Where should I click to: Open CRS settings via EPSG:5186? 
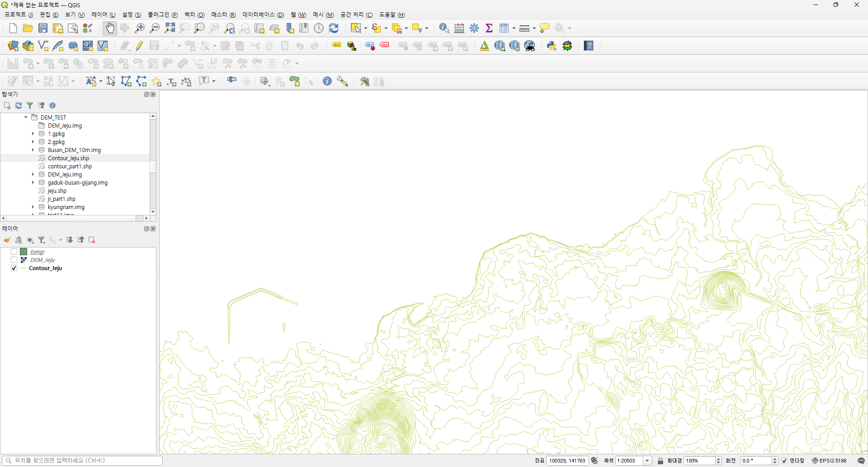pos(830,461)
